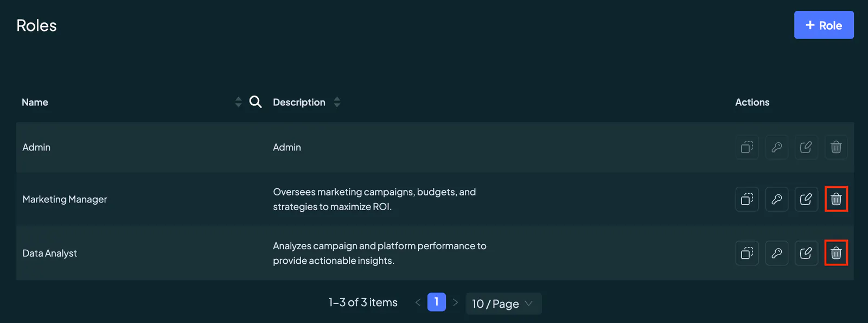Sort roles by Name column
The image size is (868, 323).
point(238,102)
